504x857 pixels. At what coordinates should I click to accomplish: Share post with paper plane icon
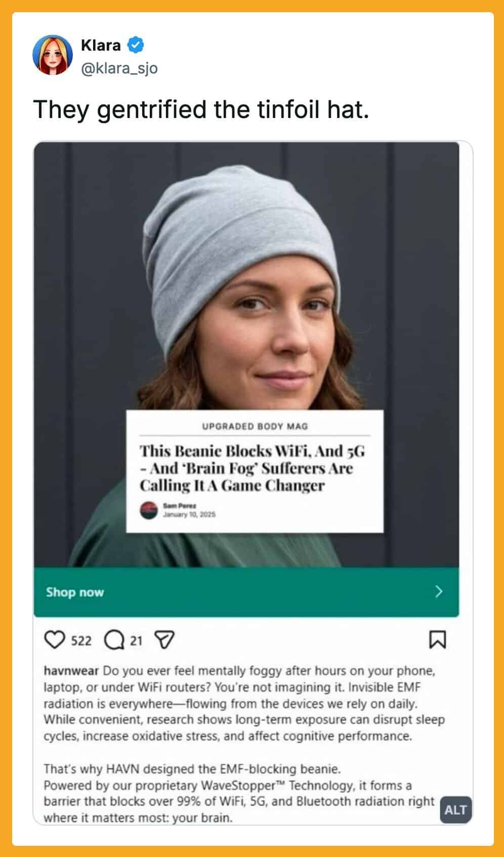(x=163, y=640)
